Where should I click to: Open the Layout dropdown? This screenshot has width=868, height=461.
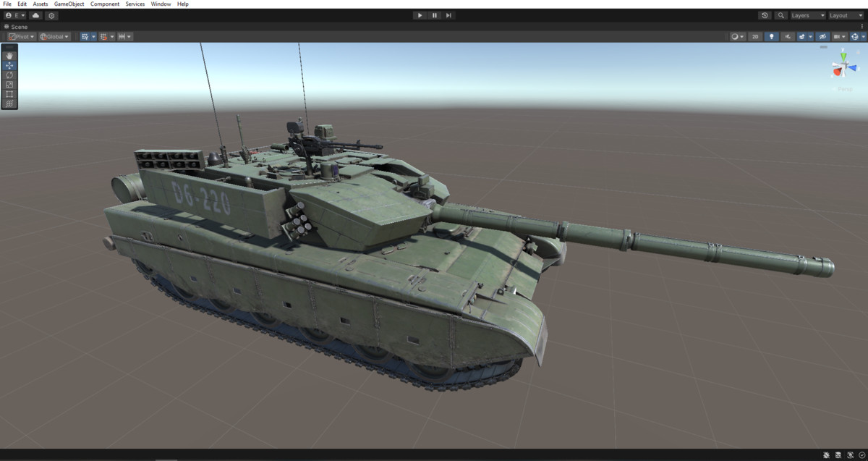point(843,15)
